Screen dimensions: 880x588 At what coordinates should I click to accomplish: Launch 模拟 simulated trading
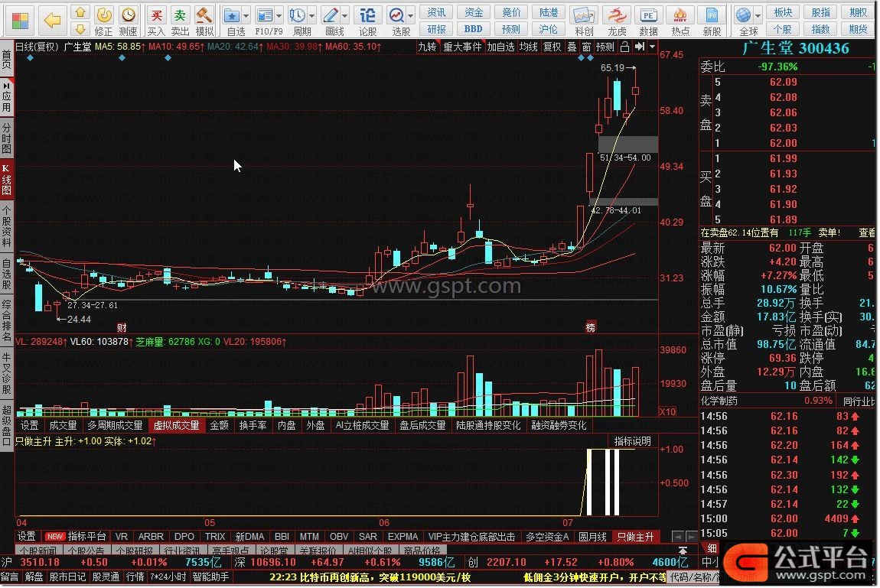[204, 21]
